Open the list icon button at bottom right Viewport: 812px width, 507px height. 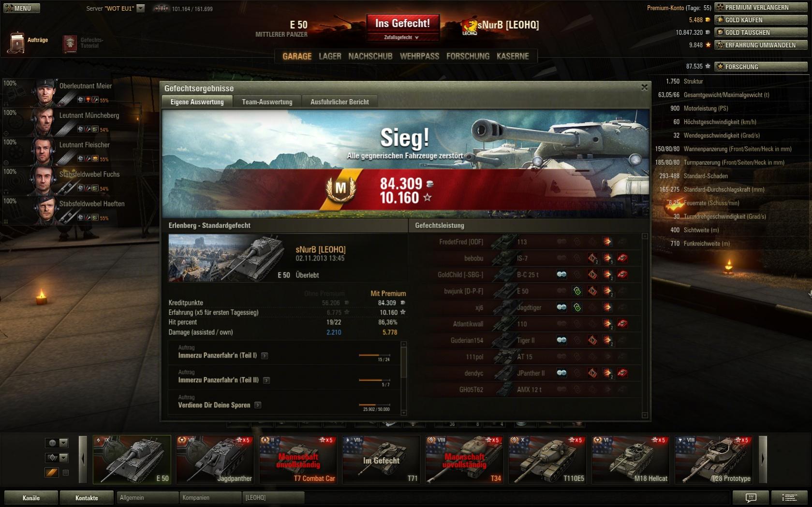click(789, 497)
